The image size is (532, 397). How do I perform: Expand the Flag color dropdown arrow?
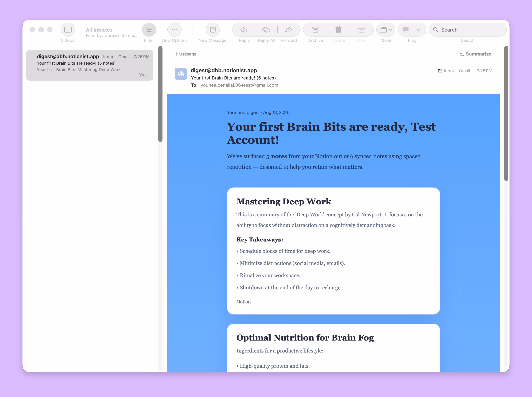point(419,30)
